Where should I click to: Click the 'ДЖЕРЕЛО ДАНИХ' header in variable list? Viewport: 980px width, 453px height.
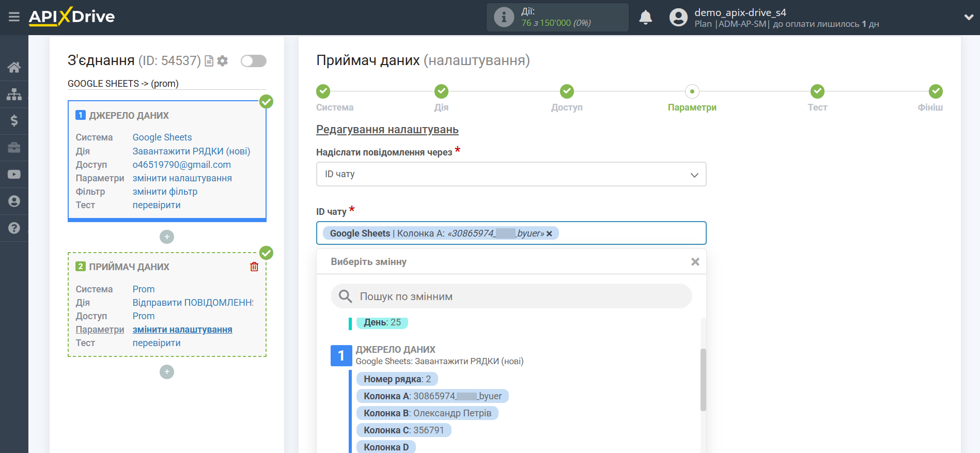pos(396,350)
